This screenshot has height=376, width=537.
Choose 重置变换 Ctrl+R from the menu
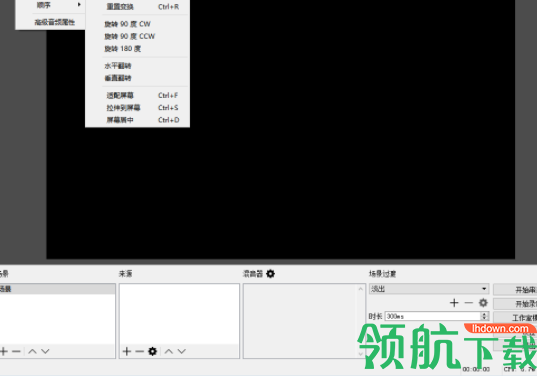click(137, 7)
